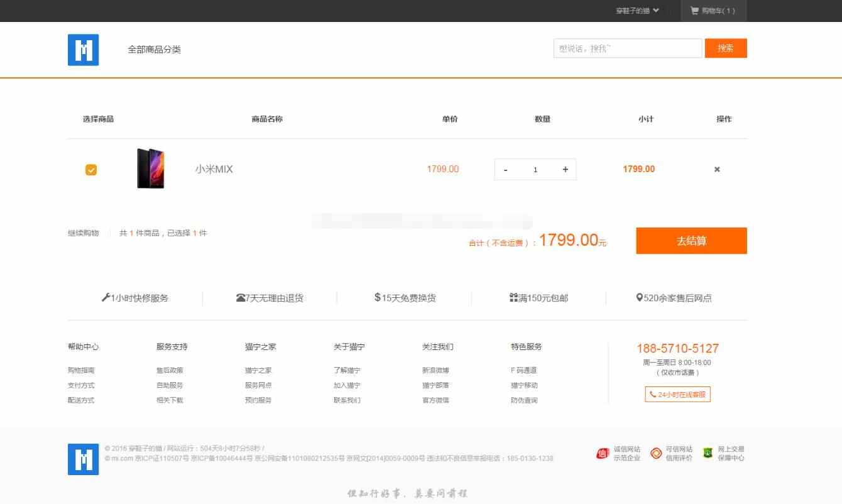The width and height of the screenshot is (842, 504).
Task: Click the 诚信网站 示范企业 badge
Action: [618, 453]
